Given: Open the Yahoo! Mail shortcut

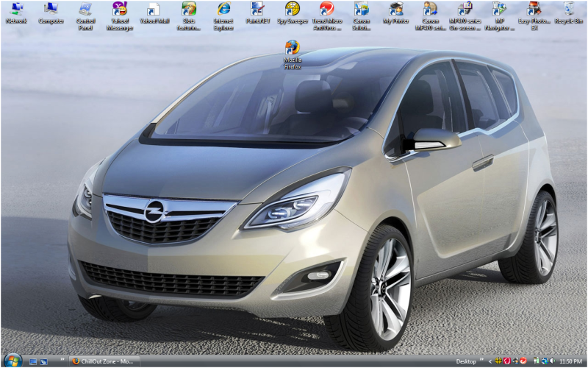Looking at the screenshot, I should (x=154, y=10).
